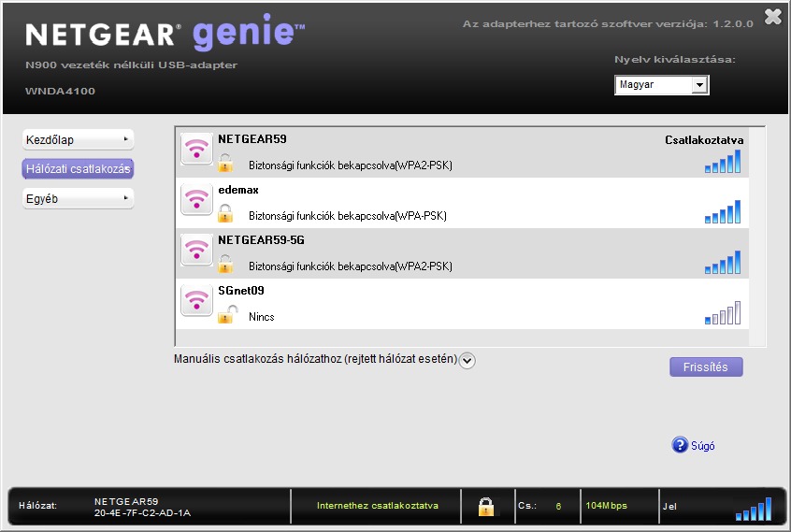Click the manual connection label text
Image resolution: width=791 pixels, height=532 pixels.
coord(315,359)
